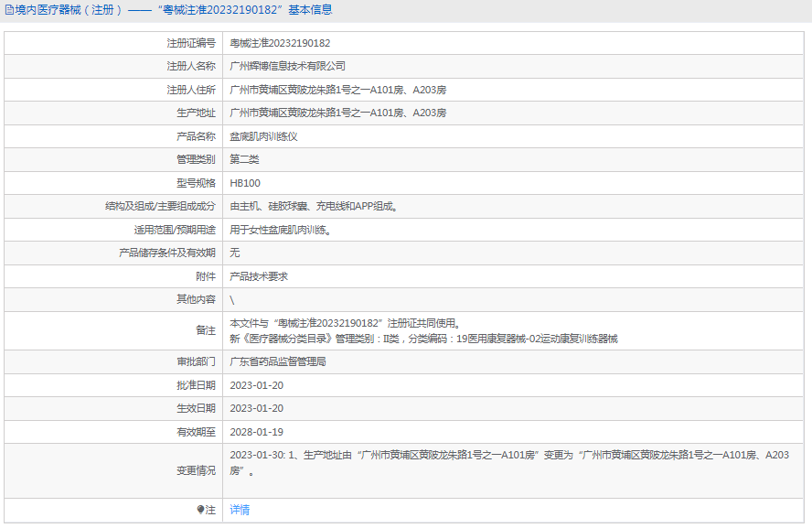This screenshot has width=812, height=528.
Task: Select company name 广州辉博信息技术有限公司
Action: tap(287, 66)
